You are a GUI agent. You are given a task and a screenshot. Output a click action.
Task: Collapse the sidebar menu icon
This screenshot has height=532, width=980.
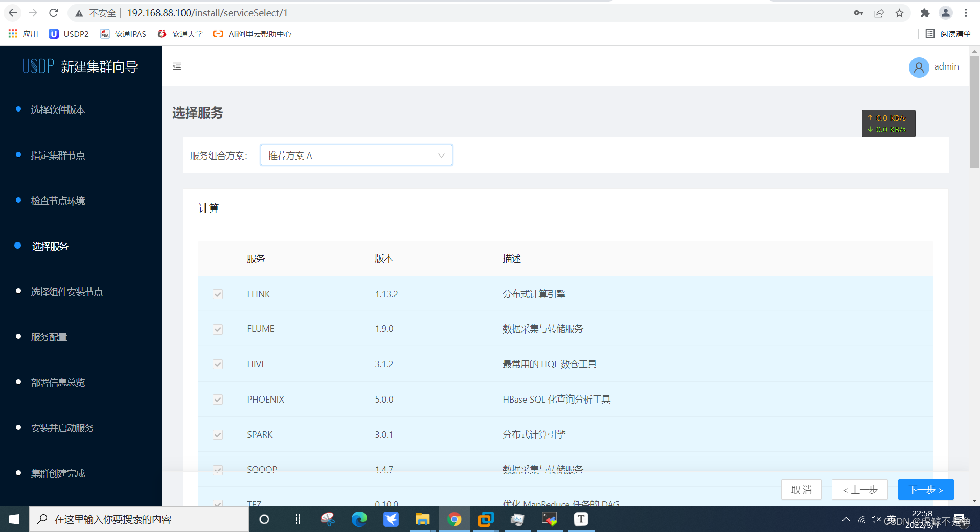177,66
